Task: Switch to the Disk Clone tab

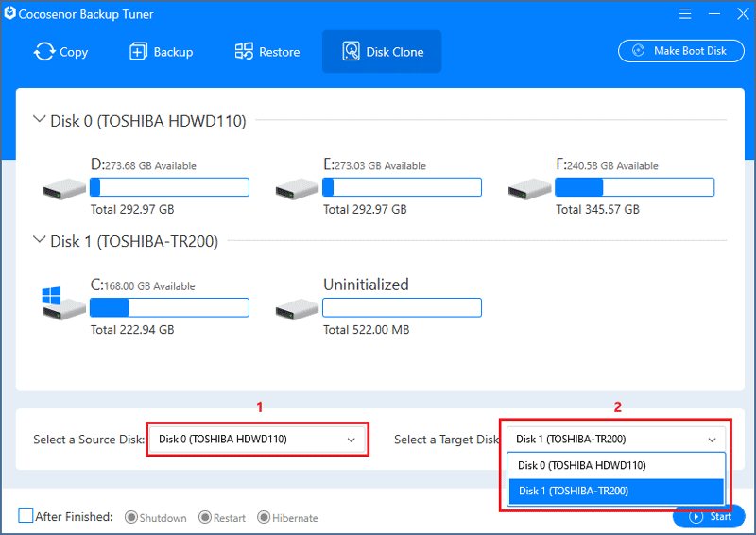Action: tap(382, 52)
